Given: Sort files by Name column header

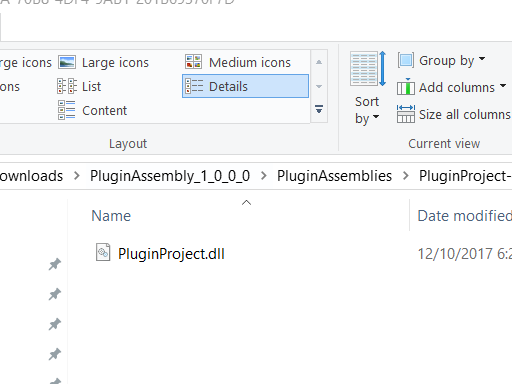Looking at the screenshot, I should (x=111, y=216).
